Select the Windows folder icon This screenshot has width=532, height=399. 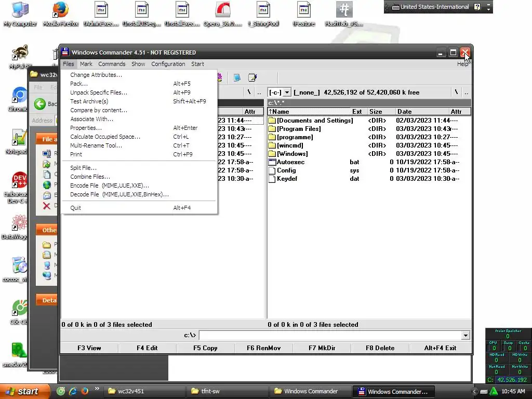[x=272, y=154]
